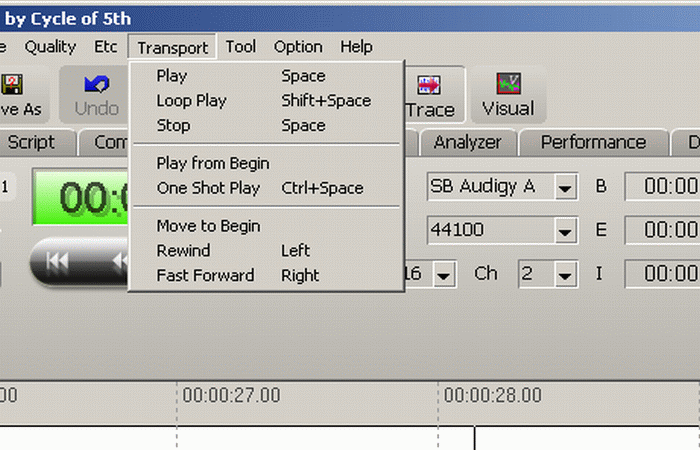The width and height of the screenshot is (700, 450).
Task: Open the Visual tool icon
Action: (508, 94)
